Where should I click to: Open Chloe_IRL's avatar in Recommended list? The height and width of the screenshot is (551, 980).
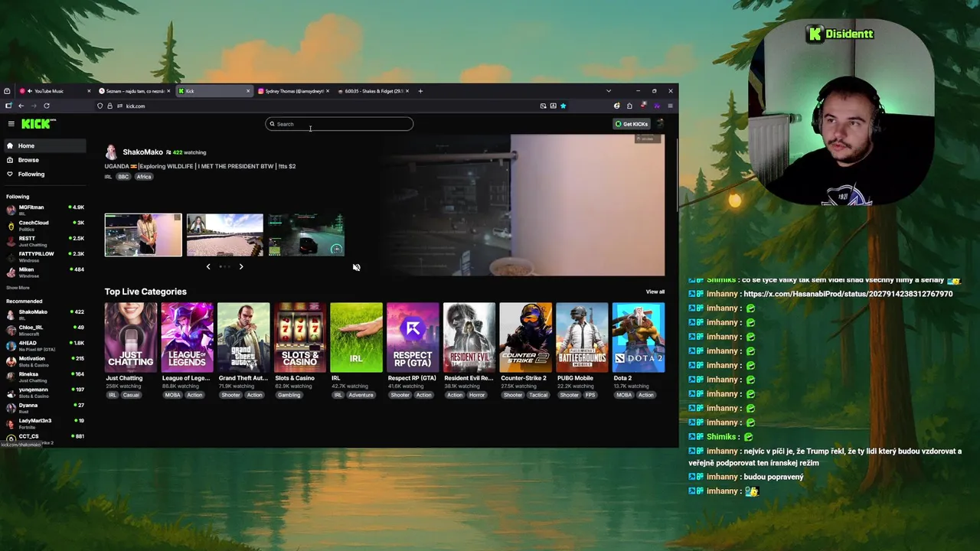pyautogui.click(x=11, y=330)
